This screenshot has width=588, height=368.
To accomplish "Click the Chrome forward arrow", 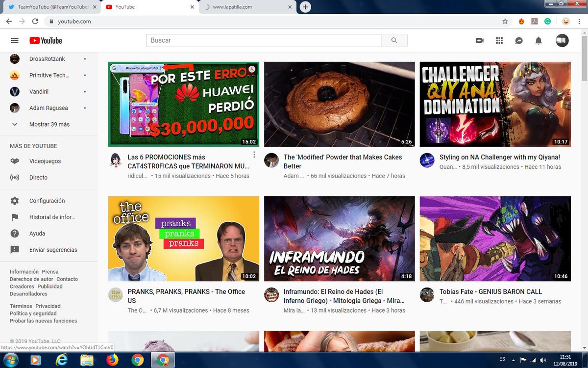I will point(22,22).
